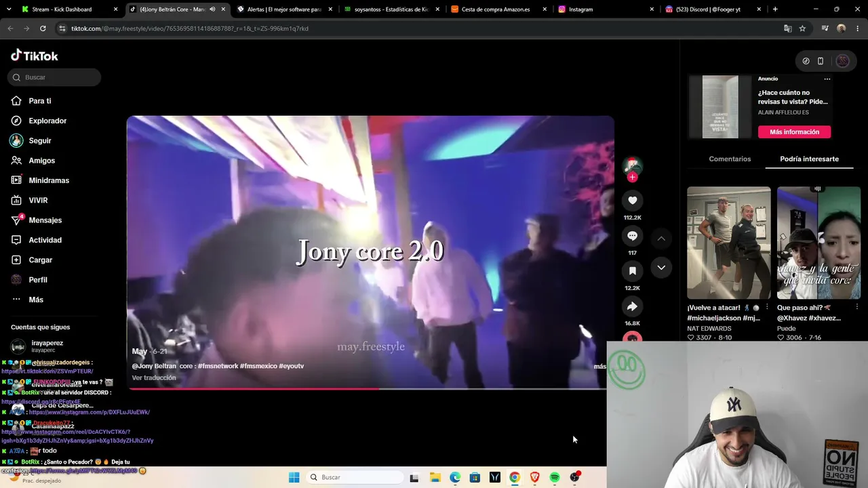Open the Chrome profile avatar in the toolbar
The height and width of the screenshot is (488, 868).
[842, 28]
